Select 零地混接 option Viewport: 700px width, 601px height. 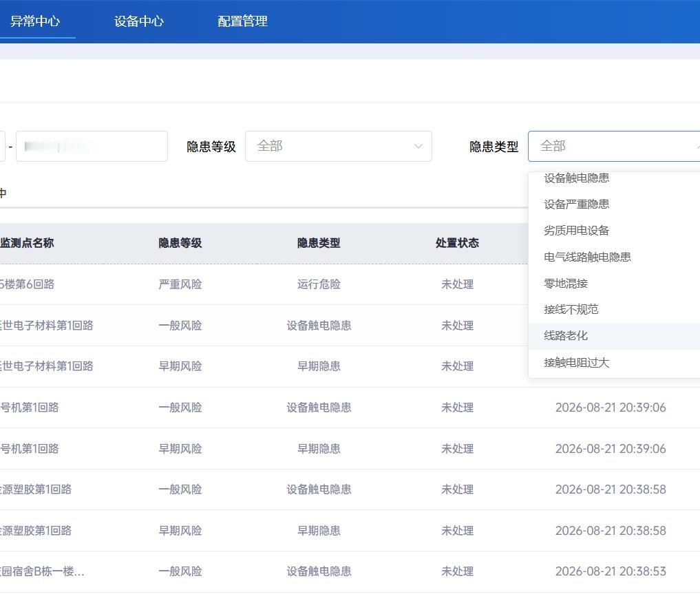pos(566,283)
